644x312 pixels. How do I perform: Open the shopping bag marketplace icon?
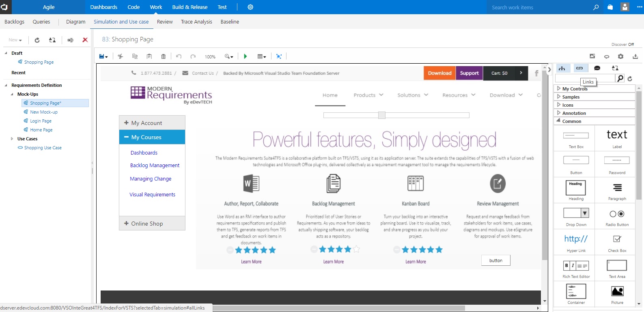tap(610, 7)
